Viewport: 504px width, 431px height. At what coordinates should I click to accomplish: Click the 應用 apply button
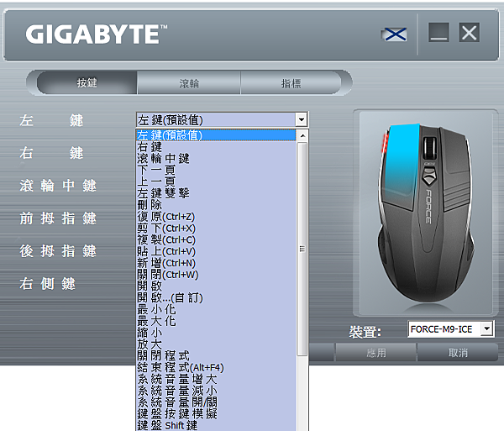[376, 353]
